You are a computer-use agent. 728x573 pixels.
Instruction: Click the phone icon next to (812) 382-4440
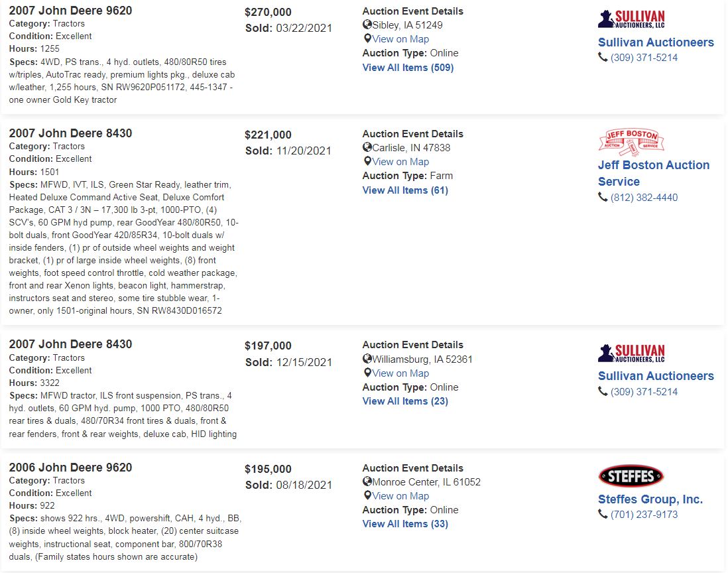(x=603, y=198)
